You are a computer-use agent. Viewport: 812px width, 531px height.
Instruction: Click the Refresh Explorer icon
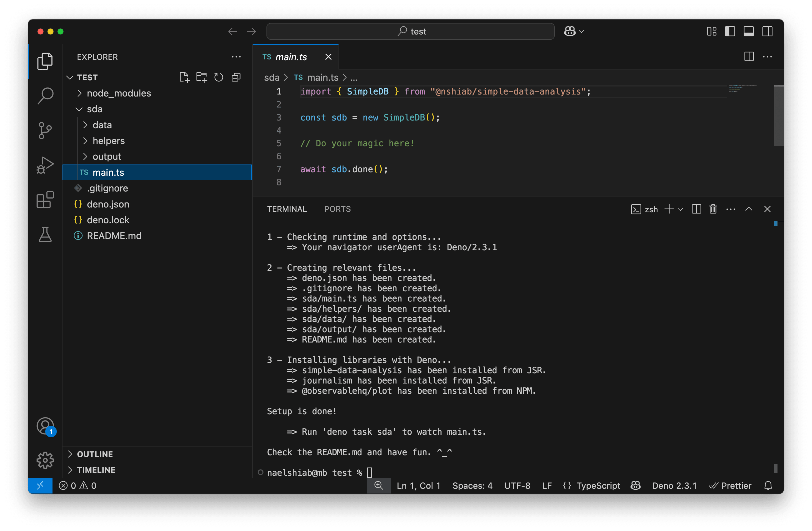(x=219, y=77)
